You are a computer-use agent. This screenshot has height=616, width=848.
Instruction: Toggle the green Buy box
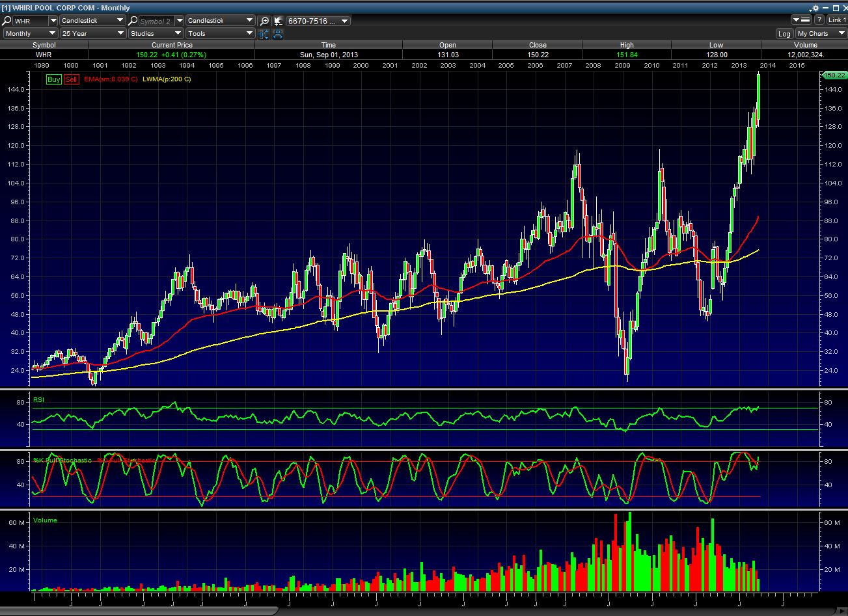(53, 79)
